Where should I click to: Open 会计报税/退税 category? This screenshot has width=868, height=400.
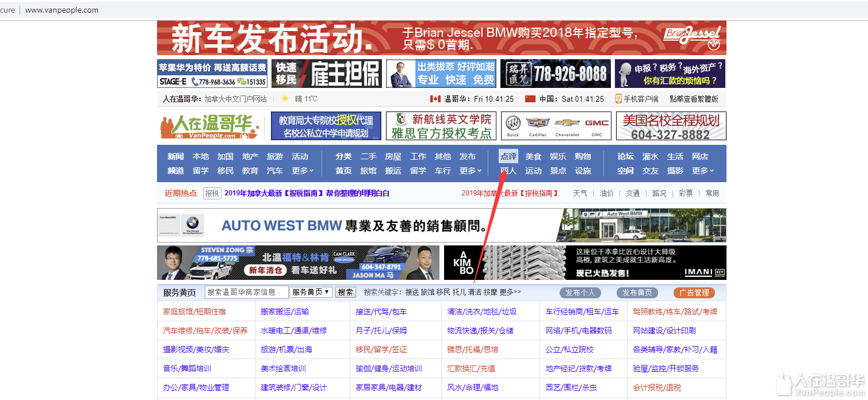point(657,387)
